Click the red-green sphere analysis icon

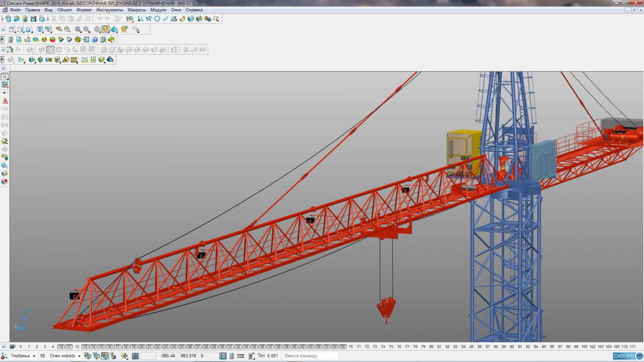(x=53, y=39)
